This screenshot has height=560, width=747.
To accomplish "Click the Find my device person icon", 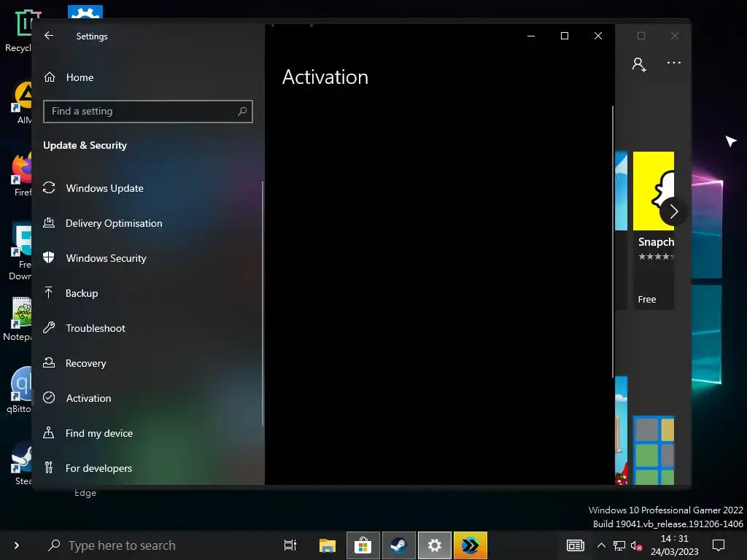I will (49, 432).
